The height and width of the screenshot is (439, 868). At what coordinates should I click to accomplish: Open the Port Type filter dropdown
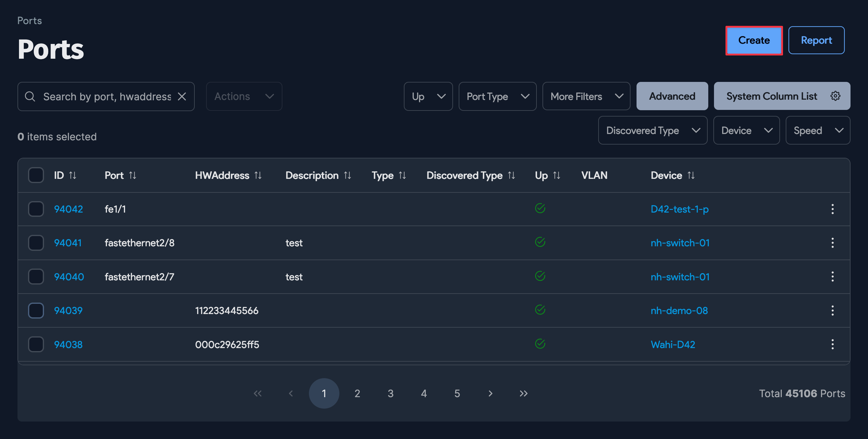(498, 96)
